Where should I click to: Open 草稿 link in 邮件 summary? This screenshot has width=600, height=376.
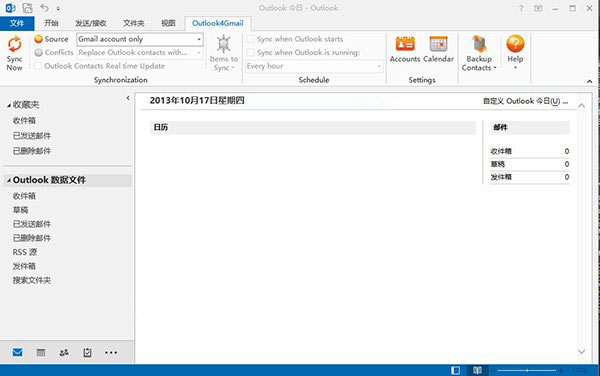pyautogui.click(x=497, y=164)
